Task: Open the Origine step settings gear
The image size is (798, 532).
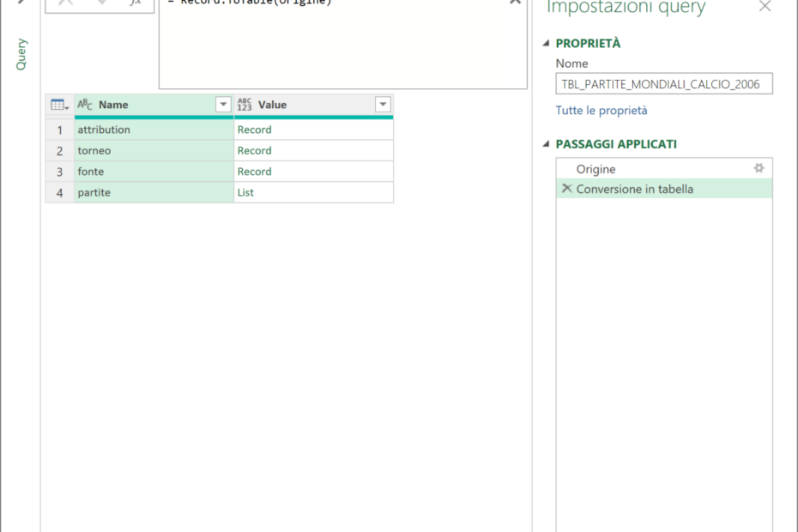Action: pos(759,168)
